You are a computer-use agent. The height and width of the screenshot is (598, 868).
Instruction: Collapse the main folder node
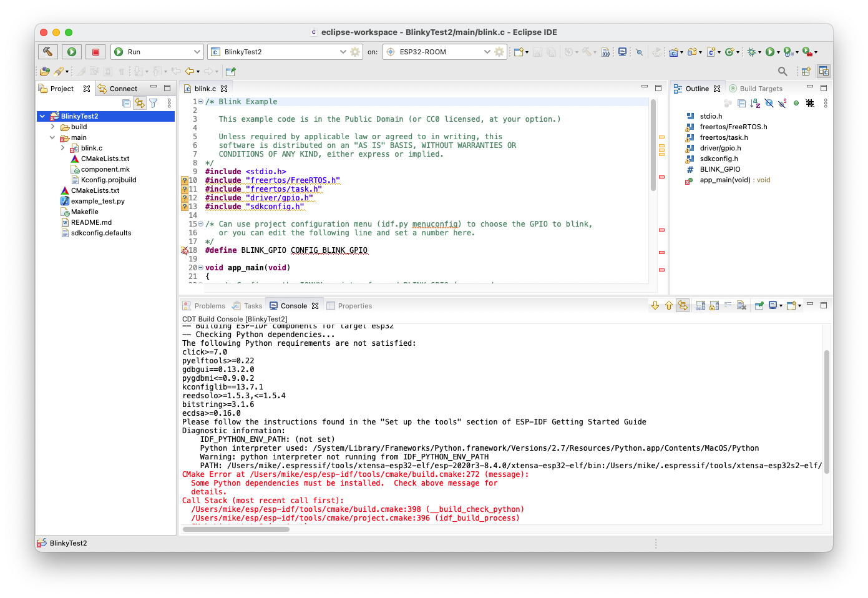click(x=52, y=137)
